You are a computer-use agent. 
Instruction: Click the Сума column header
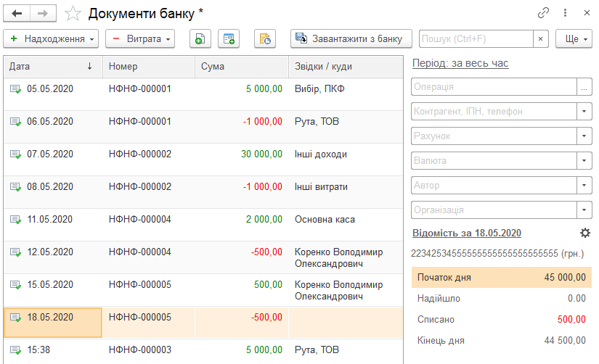point(242,67)
